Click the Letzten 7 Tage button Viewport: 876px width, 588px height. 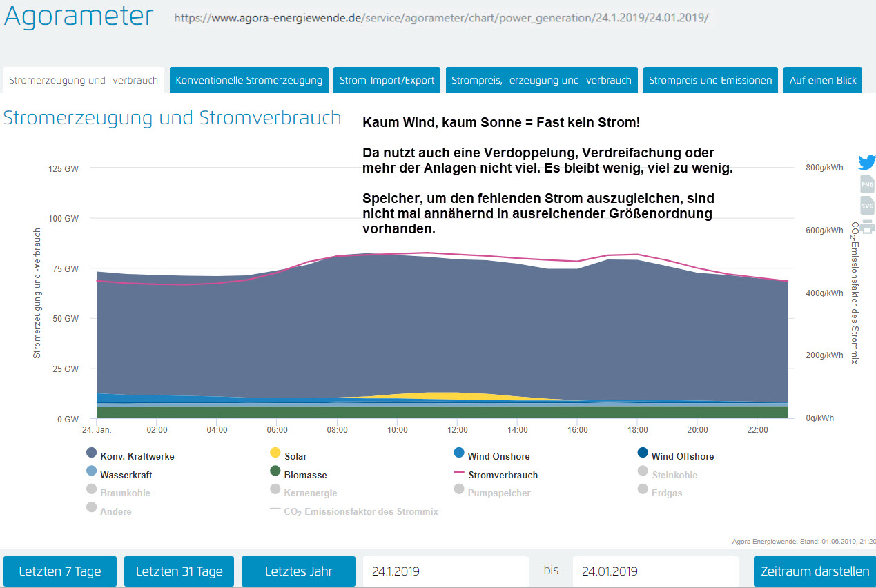(60, 571)
